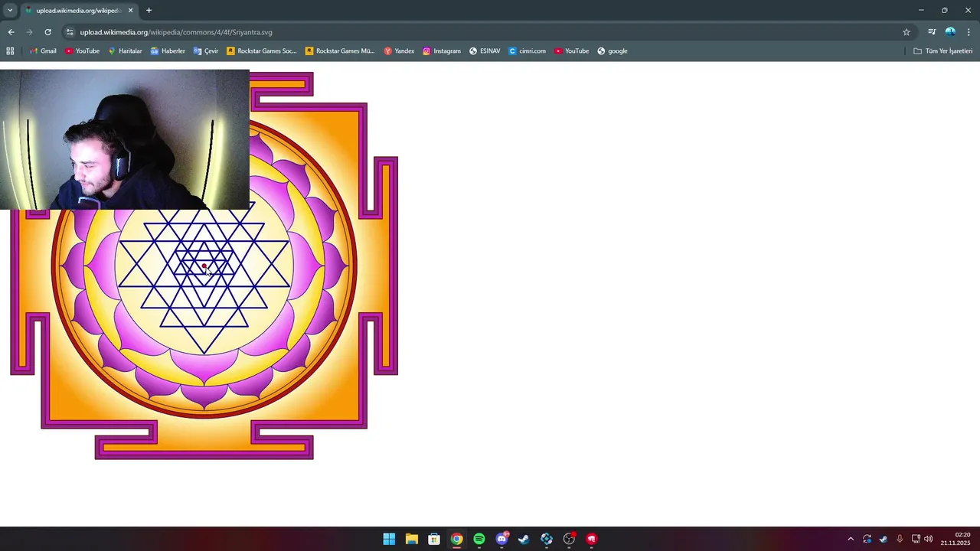
Task: Open the blue diamond app on taskbar
Action: (547, 539)
